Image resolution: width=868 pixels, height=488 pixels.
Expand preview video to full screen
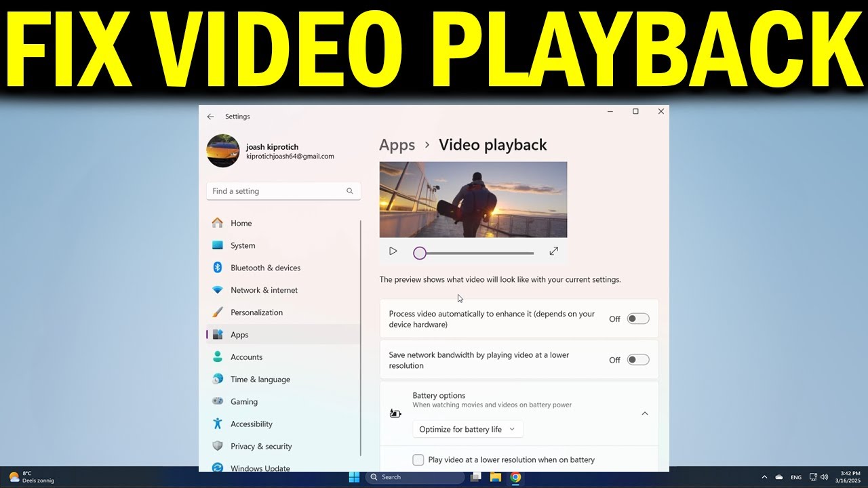coord(553,251)
